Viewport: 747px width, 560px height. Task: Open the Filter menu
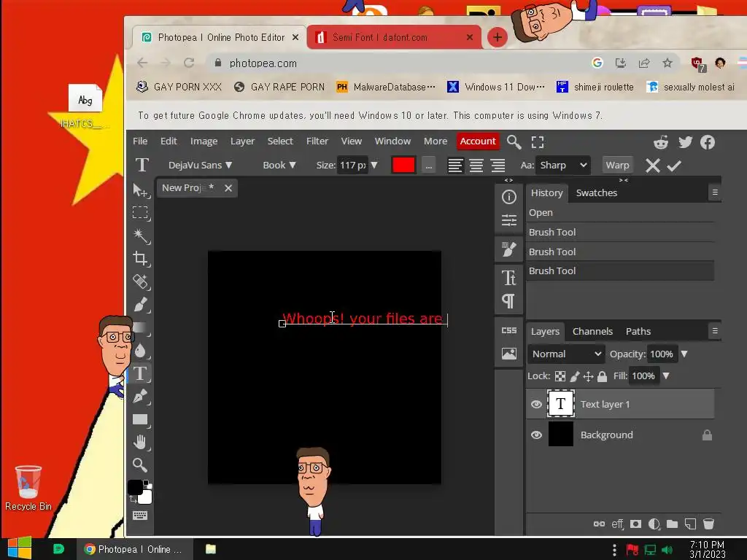317,141
